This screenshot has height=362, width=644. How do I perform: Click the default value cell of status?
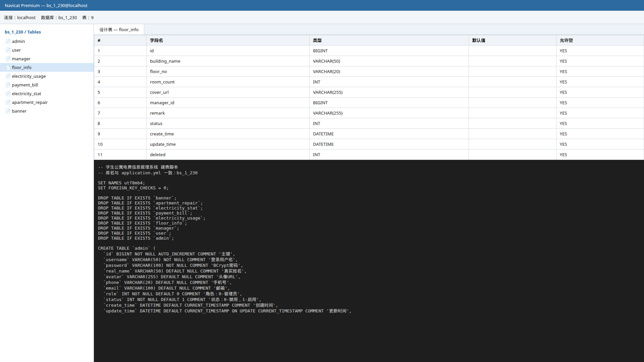(512, 123)
